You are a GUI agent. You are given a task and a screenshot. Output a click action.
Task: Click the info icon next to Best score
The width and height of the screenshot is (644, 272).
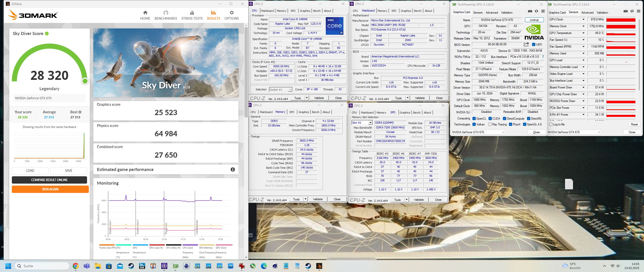(80, 112)
